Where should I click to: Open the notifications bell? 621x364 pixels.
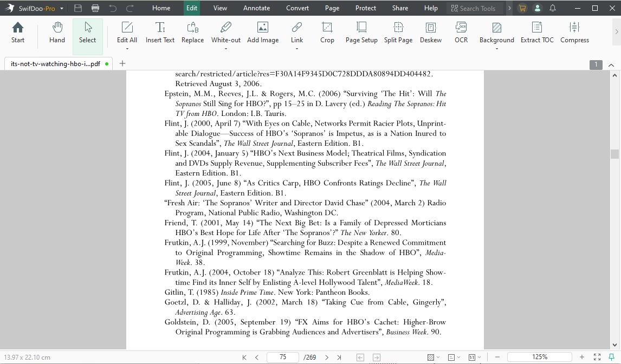point(553,8)
